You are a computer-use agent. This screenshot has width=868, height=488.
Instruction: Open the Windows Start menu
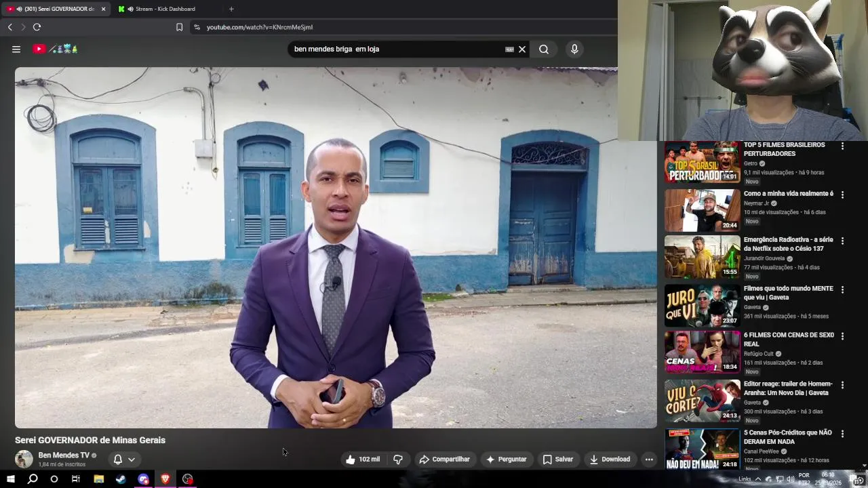click(x=11, y=479)
